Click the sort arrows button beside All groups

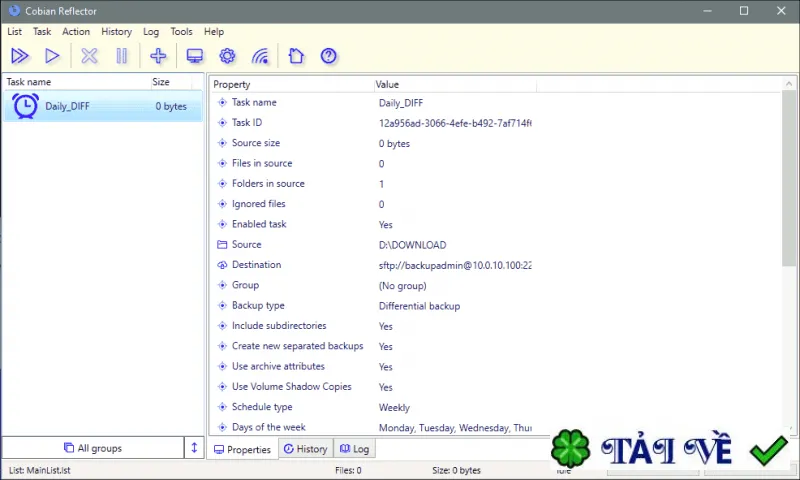pyautogui.click(x=194, y=448)
